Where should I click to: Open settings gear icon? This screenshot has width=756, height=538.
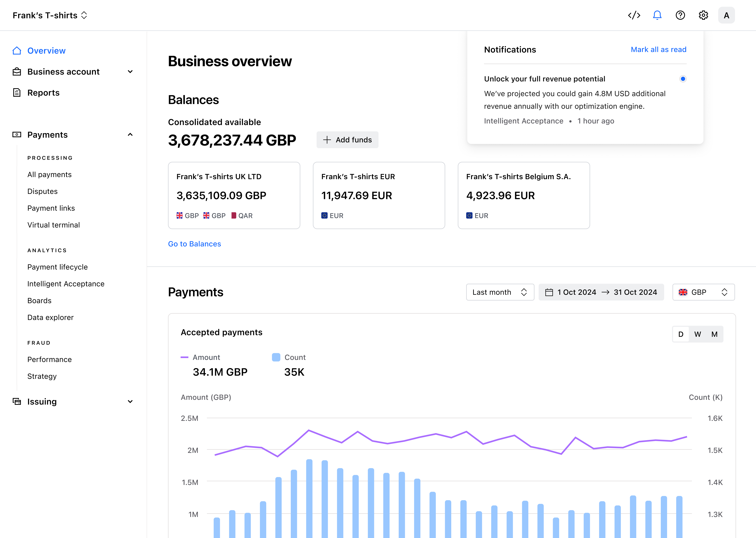click(703, 15)
